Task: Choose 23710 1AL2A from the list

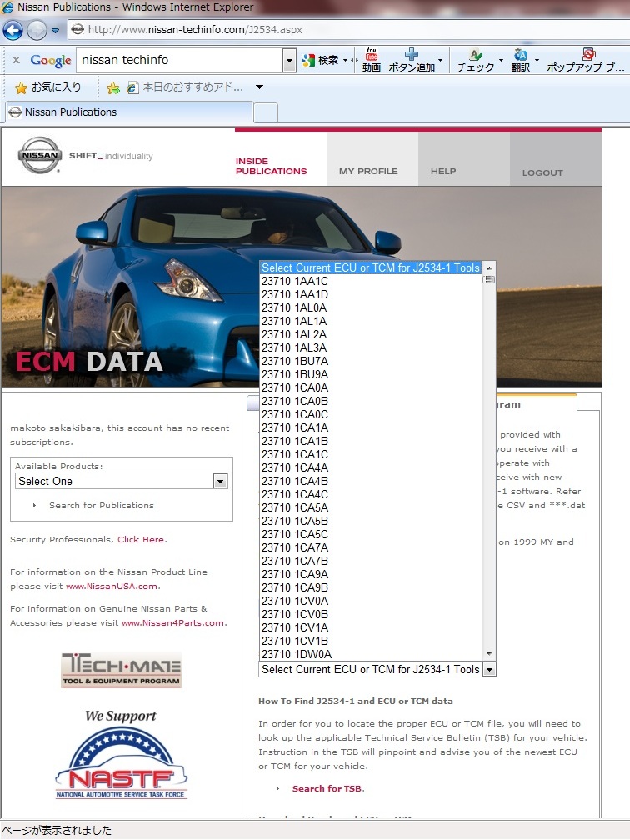Action: 371,334
